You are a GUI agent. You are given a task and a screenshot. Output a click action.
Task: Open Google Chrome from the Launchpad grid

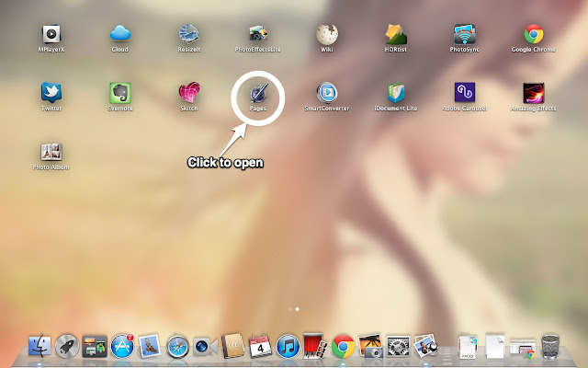coord(533,34)
